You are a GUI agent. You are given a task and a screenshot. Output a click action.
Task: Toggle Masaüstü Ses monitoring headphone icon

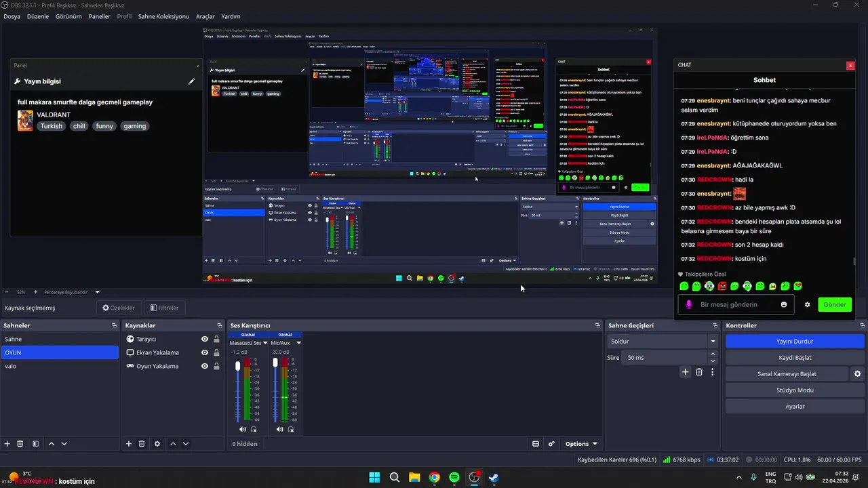pos(254,429)
